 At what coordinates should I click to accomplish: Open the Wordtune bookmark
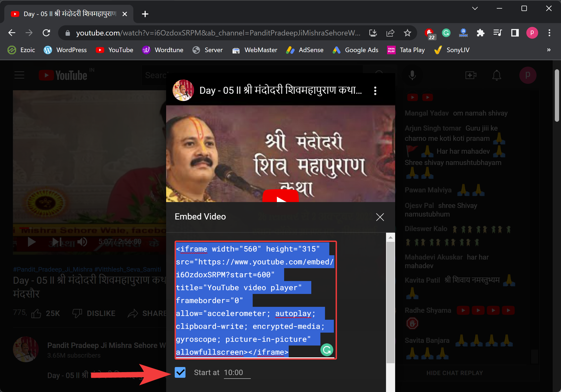tap(163, 50)
